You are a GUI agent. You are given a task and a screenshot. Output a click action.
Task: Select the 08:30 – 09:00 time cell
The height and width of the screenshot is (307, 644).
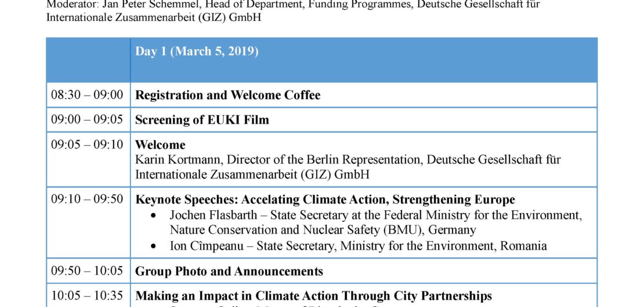tap(87, 95)
